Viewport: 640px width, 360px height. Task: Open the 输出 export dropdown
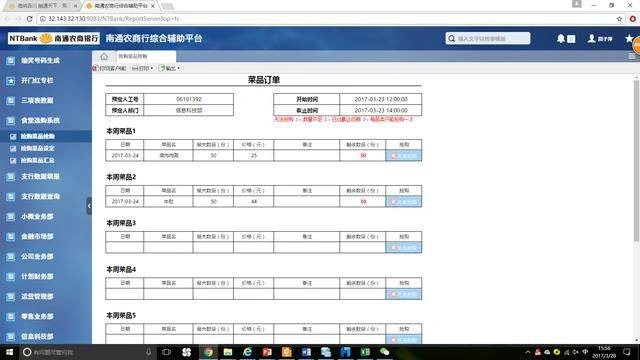point(169,68)
